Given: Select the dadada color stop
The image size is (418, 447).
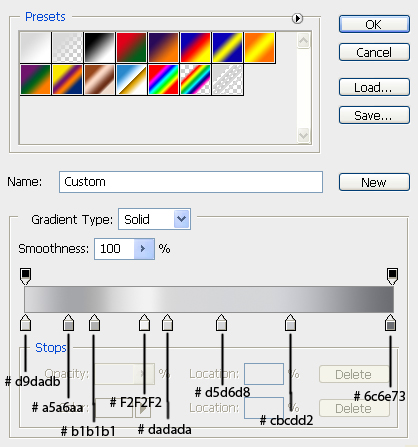Looking at the screenshot, I should click(167, 322).
